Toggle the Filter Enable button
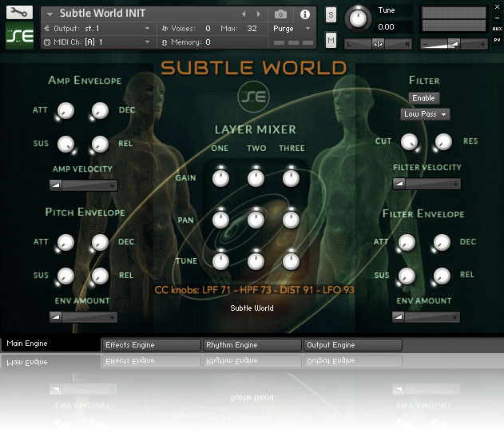 coord(424,98)
